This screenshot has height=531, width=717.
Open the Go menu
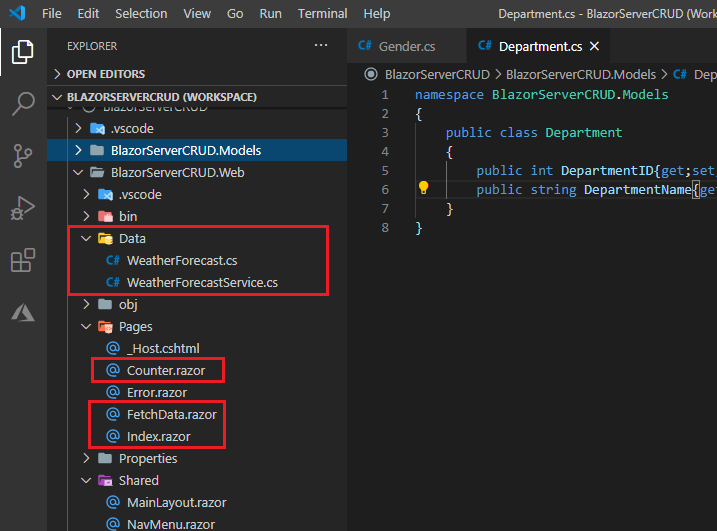click(x=235, y=14)
